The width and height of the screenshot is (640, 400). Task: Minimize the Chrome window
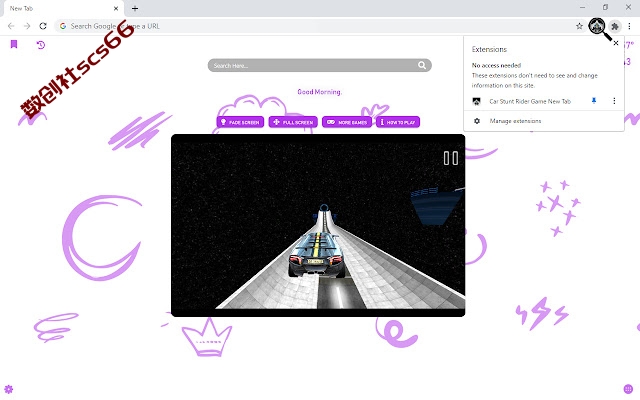[x=582, y=7]
